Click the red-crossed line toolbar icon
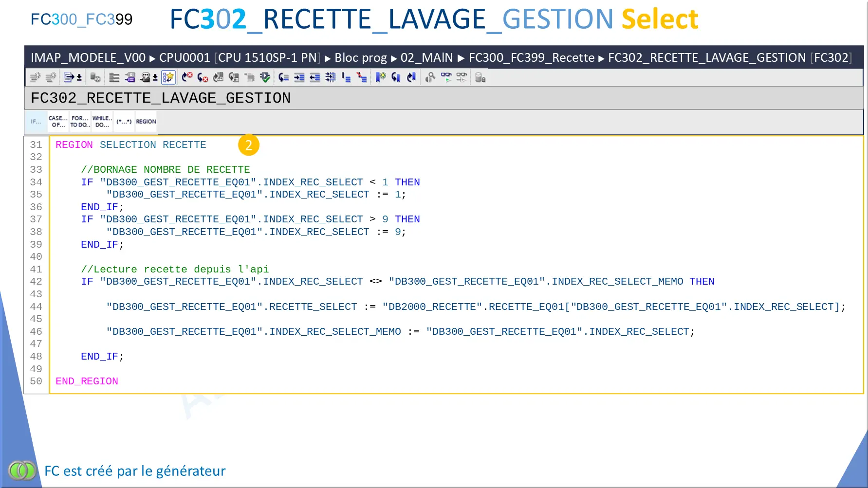Screen dimensions: 868x488 click(362, 77)
